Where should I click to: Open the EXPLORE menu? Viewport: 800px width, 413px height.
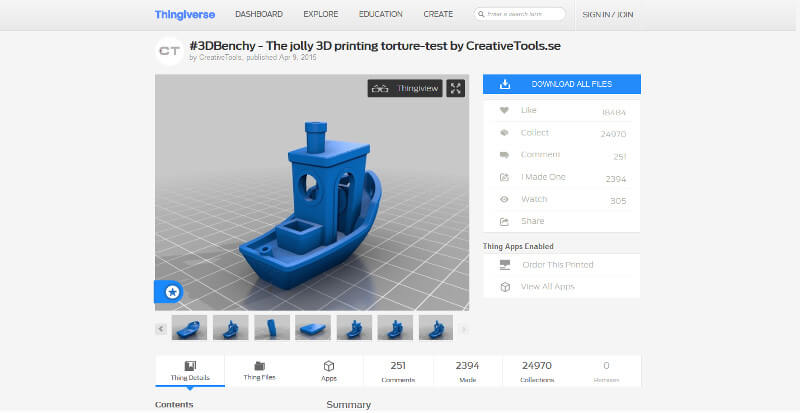tap(320, 14)
